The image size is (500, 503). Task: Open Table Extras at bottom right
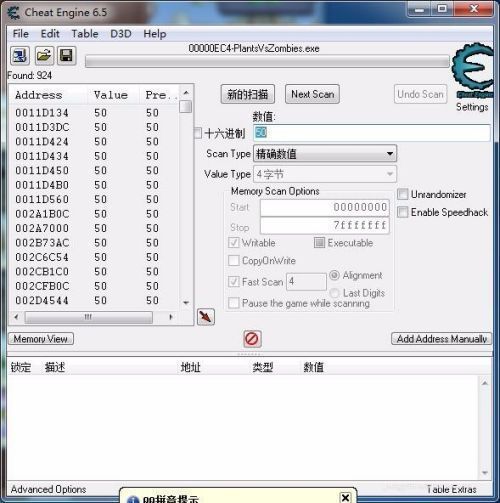point(452,489)
